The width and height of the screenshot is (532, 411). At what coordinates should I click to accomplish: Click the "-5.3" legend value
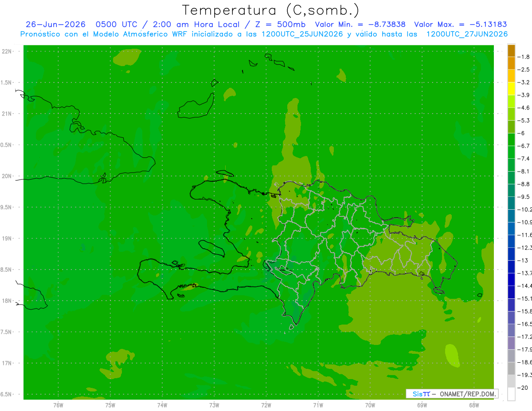[x=524, y=120]
